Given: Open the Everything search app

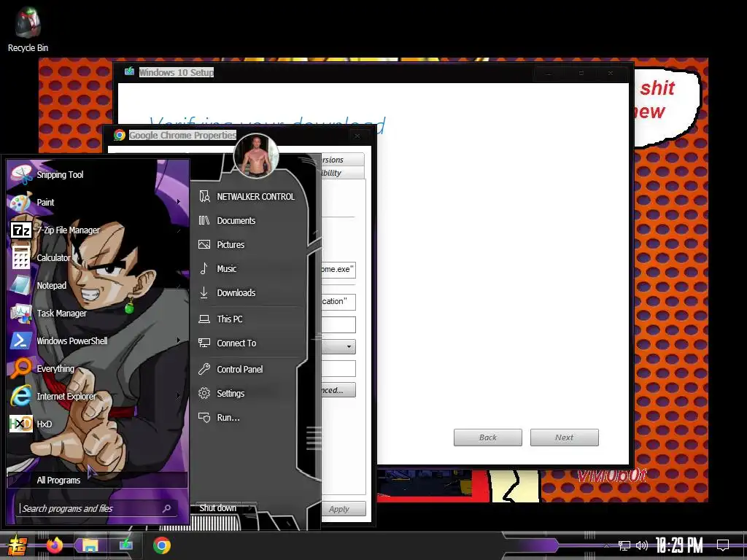Looking at the screenshot, I should pos(98,368).
